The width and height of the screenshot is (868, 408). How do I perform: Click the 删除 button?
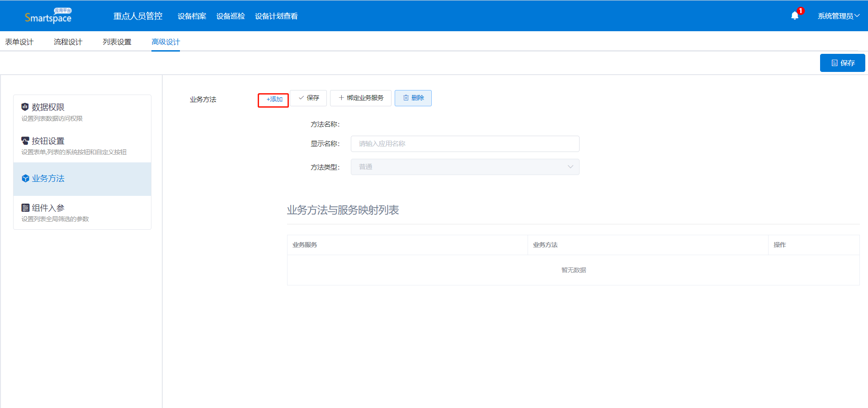[x=413, y=98]
